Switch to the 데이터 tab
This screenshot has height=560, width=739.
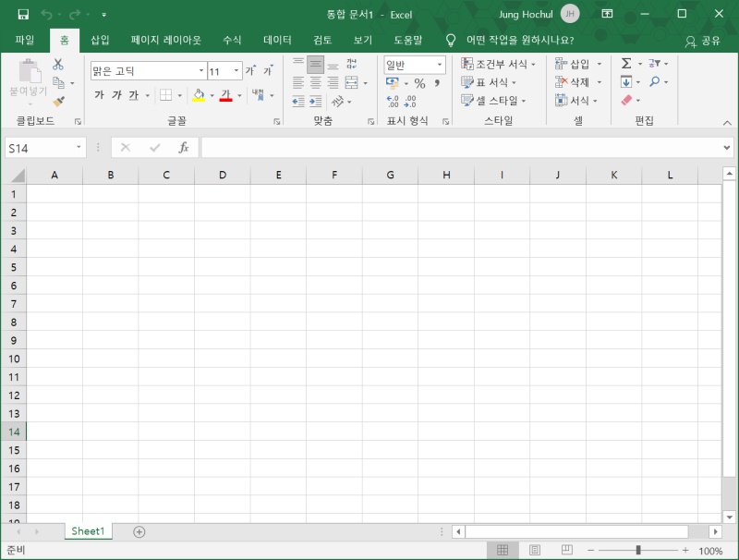[x=277, y=40]
